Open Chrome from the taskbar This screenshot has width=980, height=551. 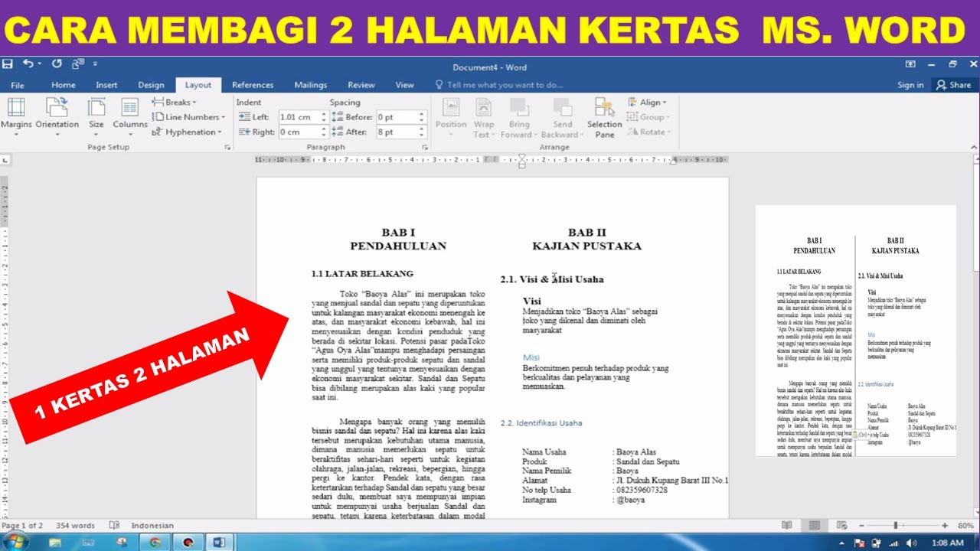point(155,542)
